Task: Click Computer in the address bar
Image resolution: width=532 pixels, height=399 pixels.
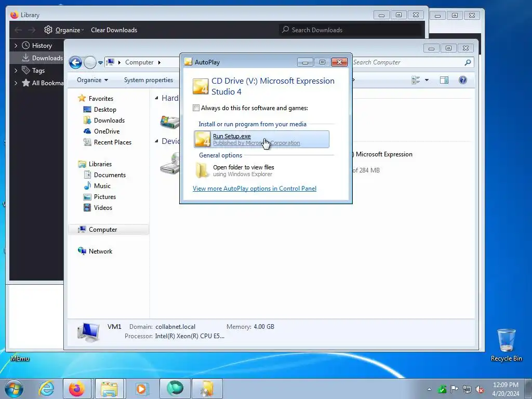Action: coord(139,62)
